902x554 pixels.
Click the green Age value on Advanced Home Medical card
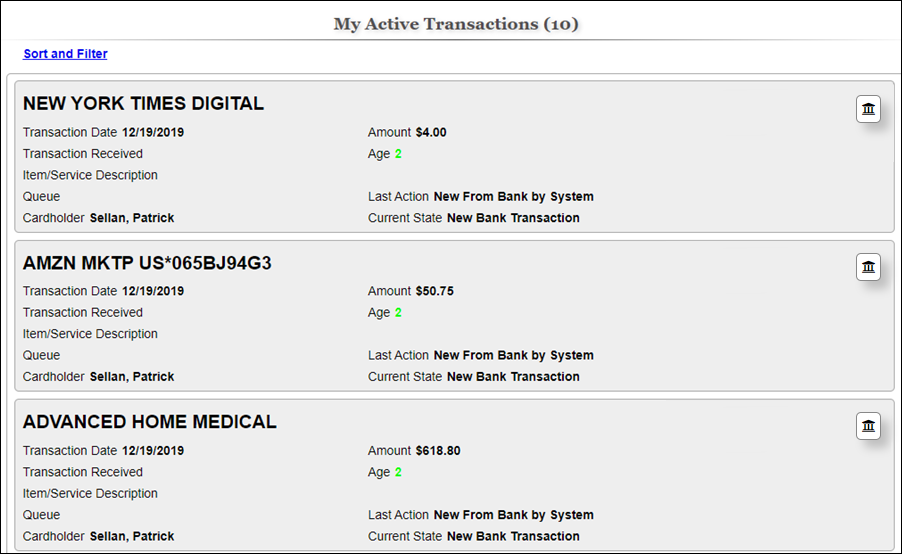click(x=398, y=472)
